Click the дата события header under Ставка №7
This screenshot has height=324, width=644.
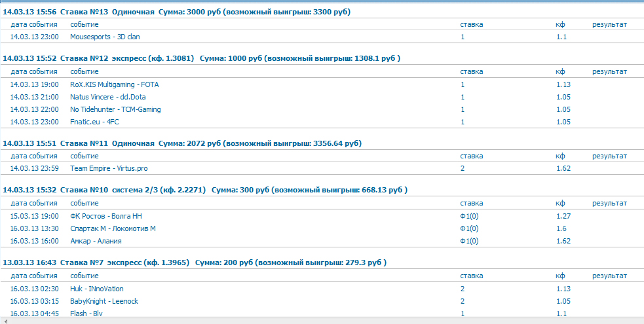pyautogui.click(x=34, y=275)
